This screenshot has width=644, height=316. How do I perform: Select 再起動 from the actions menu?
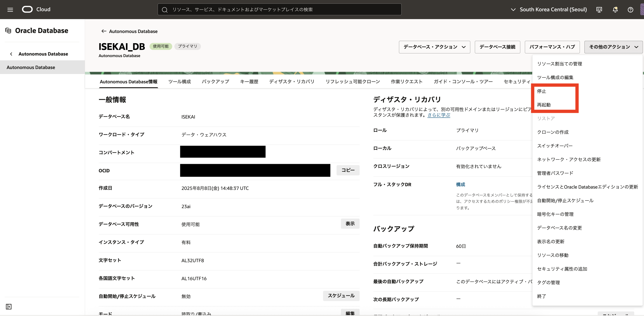pyautogui.click(x=544, y=105)
